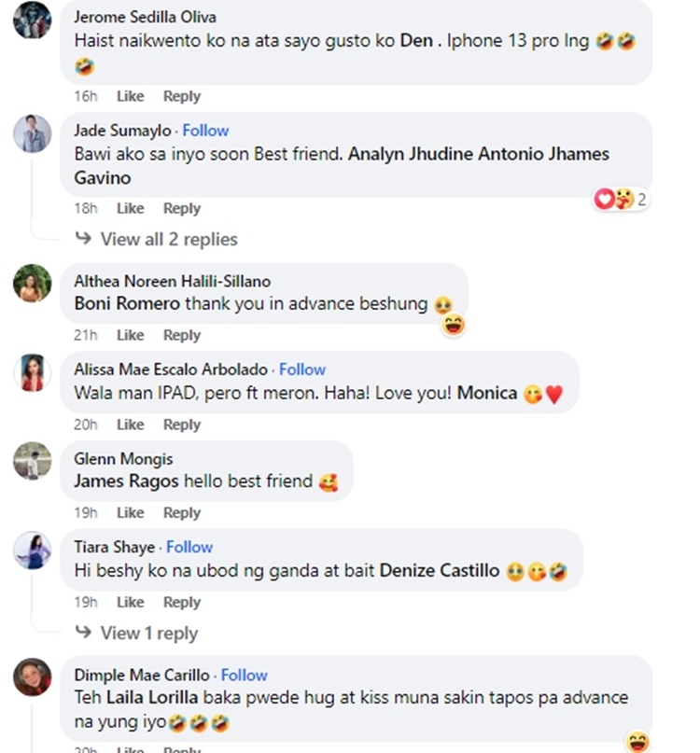
Task: Like Alissa Mae Escalo Arbolado's comment
Action: click(x=130, y=425)
